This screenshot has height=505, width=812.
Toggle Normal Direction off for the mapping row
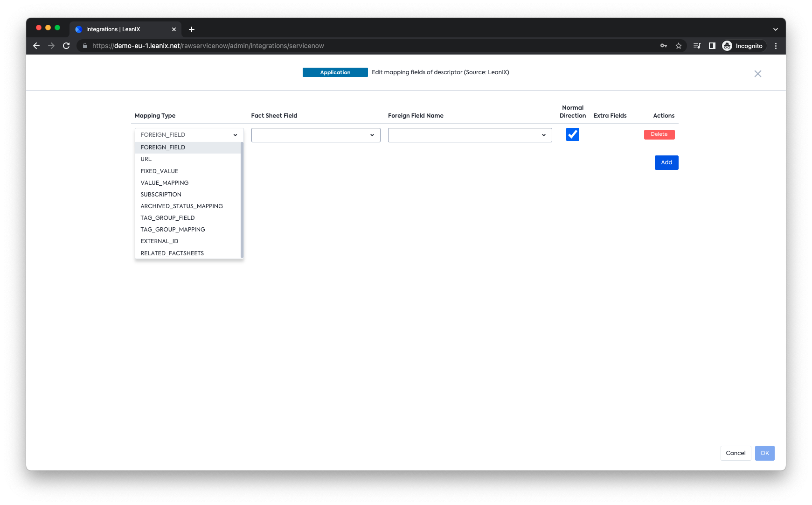pos(572,134)
